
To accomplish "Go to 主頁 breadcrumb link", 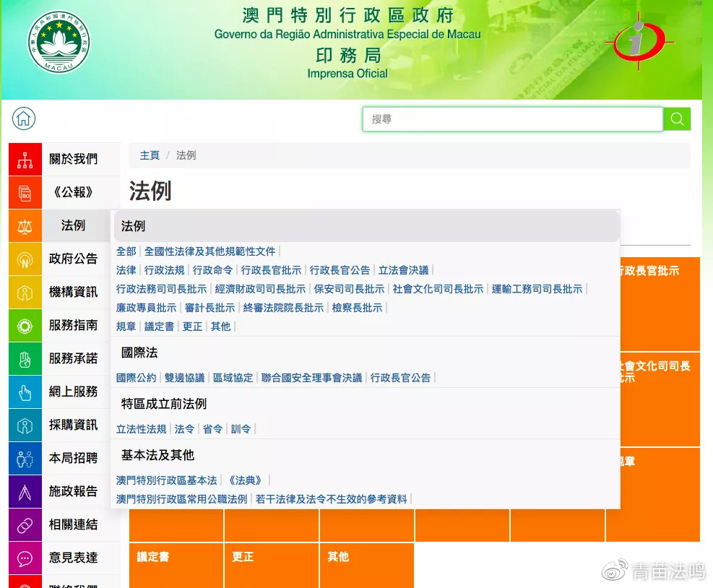I will (150, 155).
